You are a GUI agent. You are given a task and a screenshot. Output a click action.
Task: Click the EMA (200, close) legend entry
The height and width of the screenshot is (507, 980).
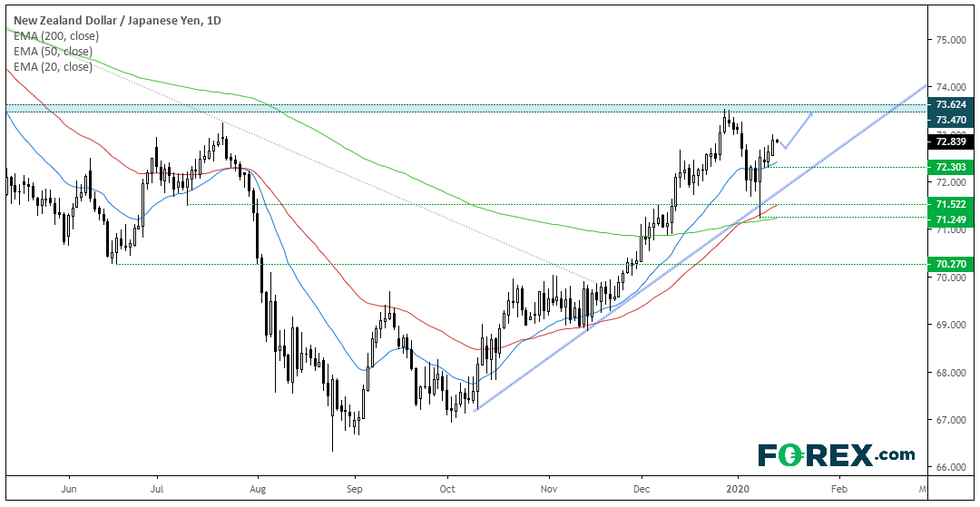[55, 36]
